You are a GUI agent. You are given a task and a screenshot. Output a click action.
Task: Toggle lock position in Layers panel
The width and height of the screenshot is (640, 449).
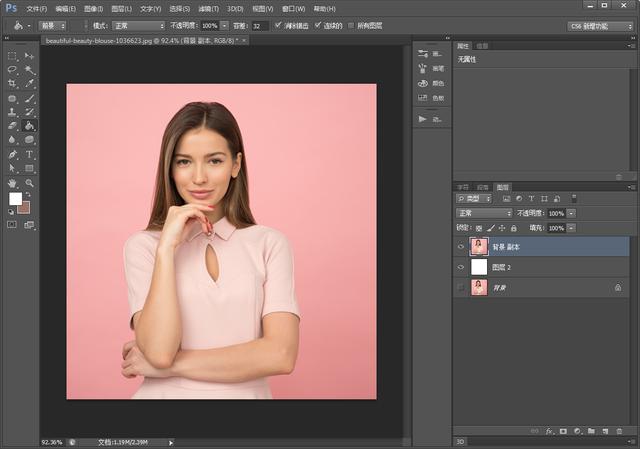click(x=502, y=228)
